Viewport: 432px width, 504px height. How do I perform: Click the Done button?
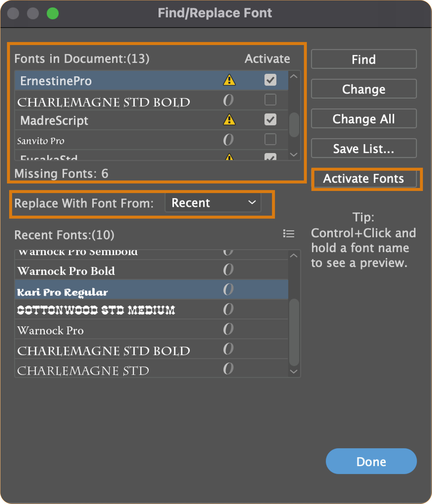tap(371, 461)
